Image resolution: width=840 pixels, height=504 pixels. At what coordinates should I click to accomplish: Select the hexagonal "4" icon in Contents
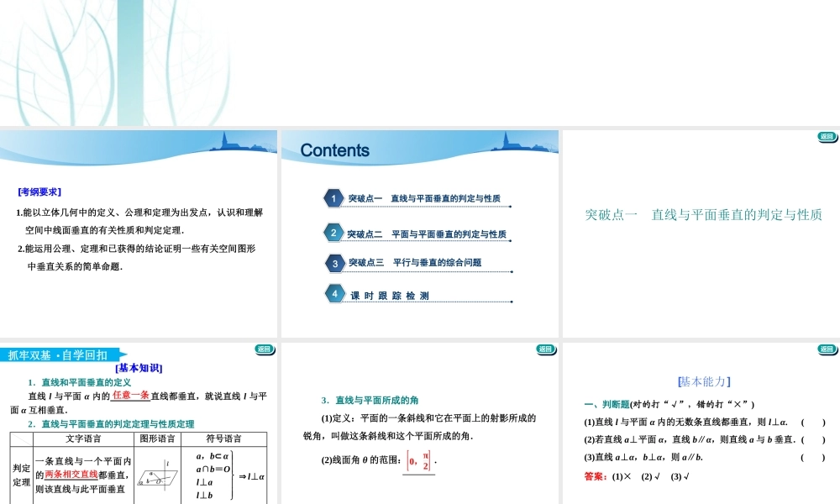point(333,293)
